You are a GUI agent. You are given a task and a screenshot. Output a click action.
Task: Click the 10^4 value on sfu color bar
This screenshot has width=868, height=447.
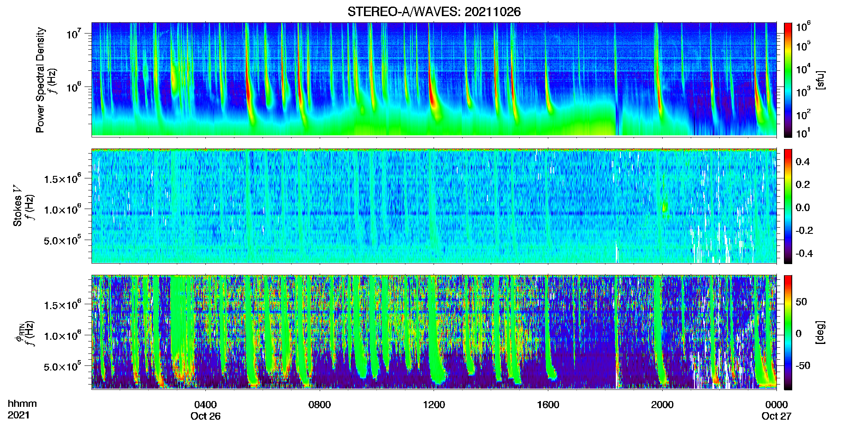tap(803, 69)
